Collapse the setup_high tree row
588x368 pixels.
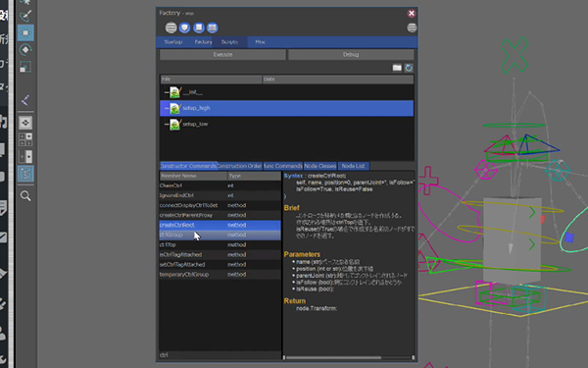pyautogui.click(x=167, y=108)
